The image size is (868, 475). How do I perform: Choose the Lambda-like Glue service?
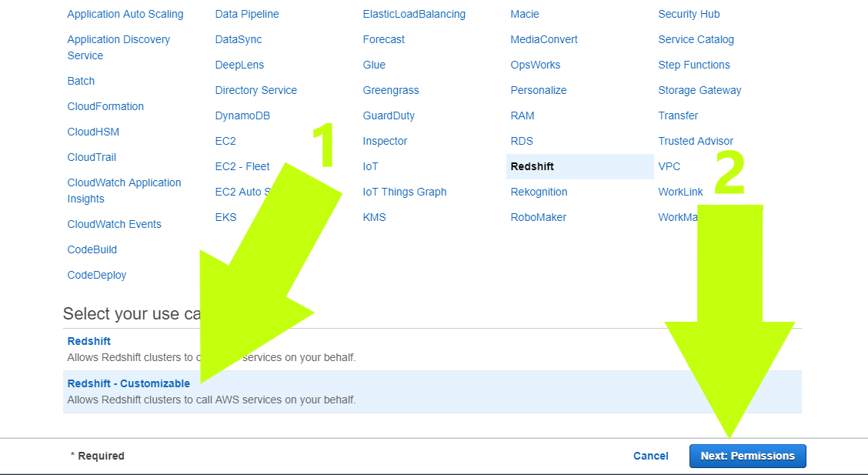(x=374, y=65)
